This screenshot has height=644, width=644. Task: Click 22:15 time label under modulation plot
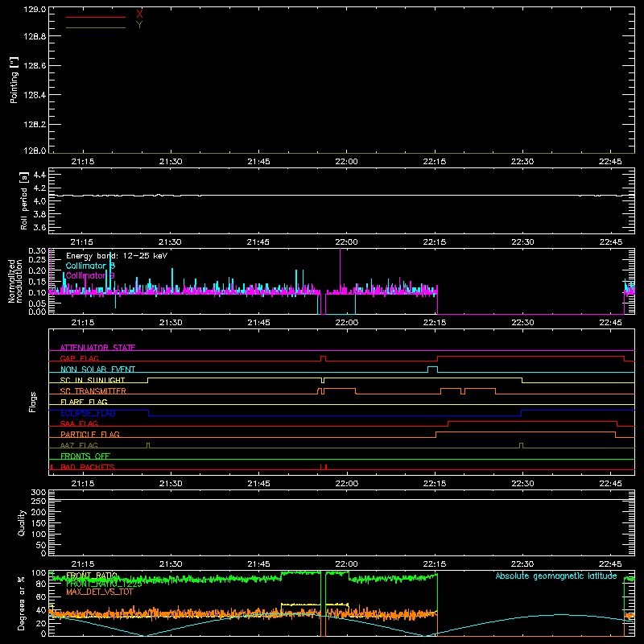435,323
